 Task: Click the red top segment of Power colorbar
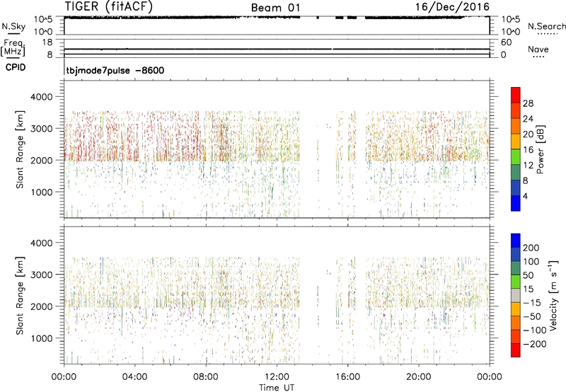coord(516,95)
